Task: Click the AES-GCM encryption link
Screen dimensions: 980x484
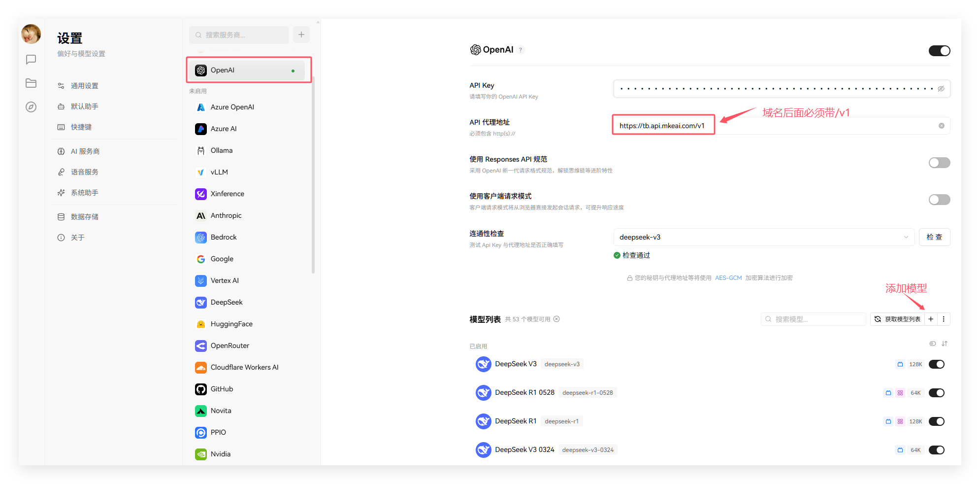Action: click(728, 277)
